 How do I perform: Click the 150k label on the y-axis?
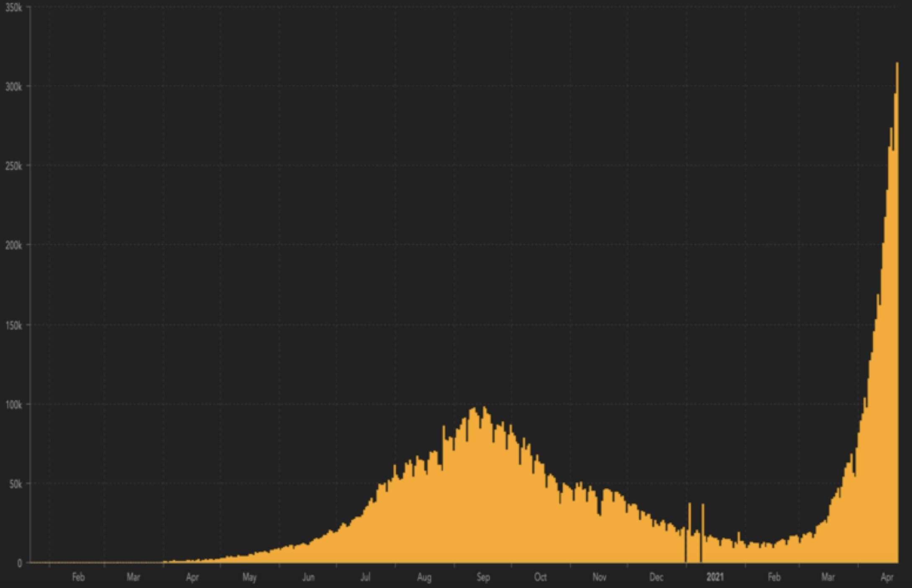point(14,325)
